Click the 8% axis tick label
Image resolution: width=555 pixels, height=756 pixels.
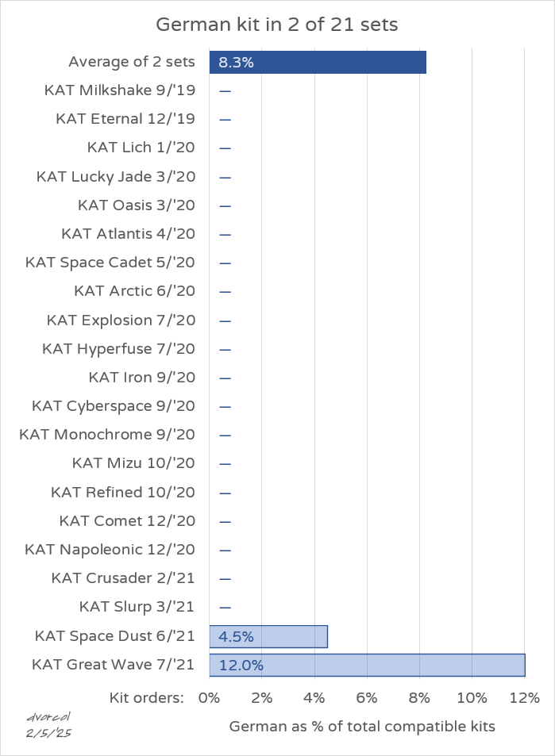click(x=419, y=698)
